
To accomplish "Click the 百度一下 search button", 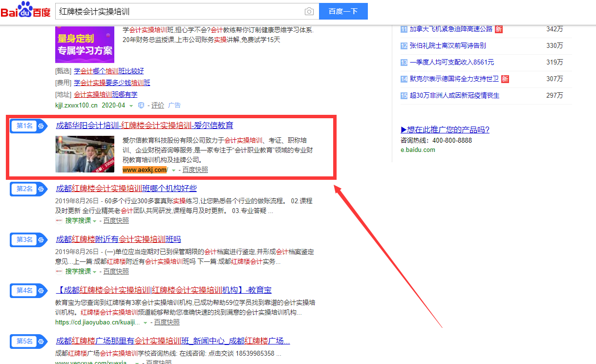I will coord(343,11).
